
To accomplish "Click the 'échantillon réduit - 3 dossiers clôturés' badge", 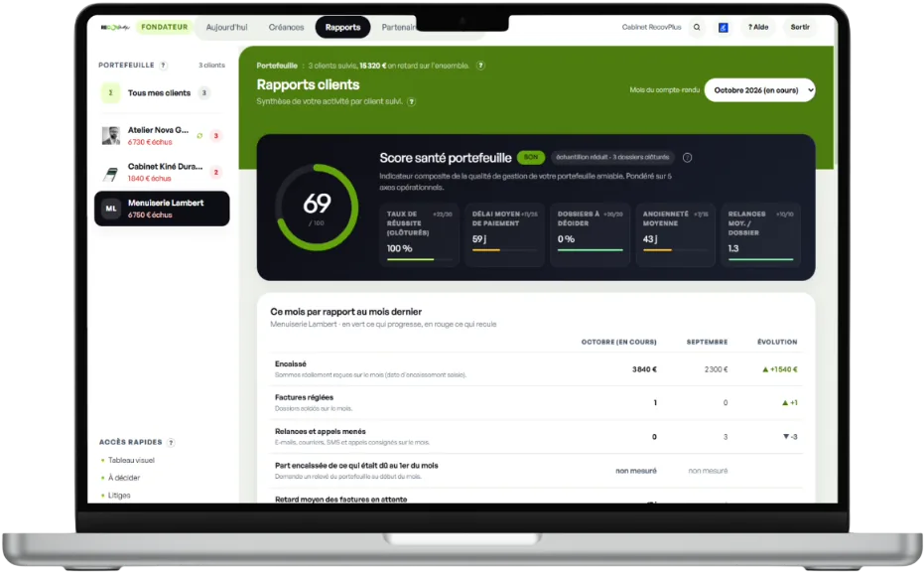I will tap(612, 157).
